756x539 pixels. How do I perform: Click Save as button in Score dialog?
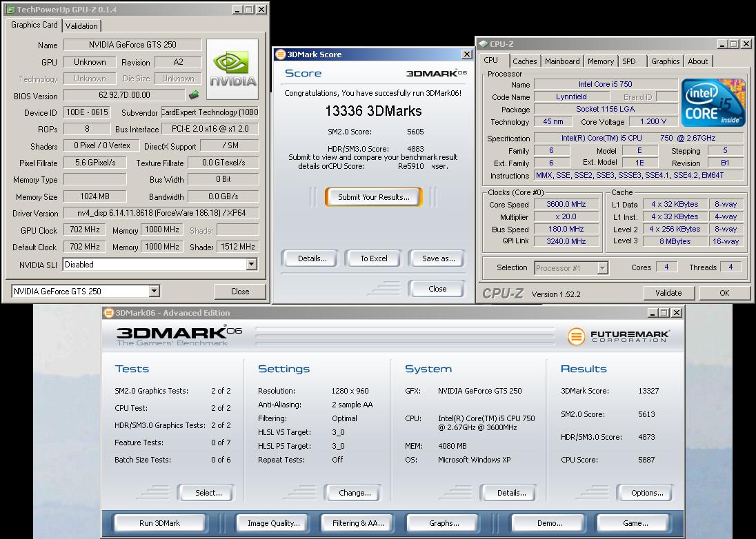click(438, 258)
